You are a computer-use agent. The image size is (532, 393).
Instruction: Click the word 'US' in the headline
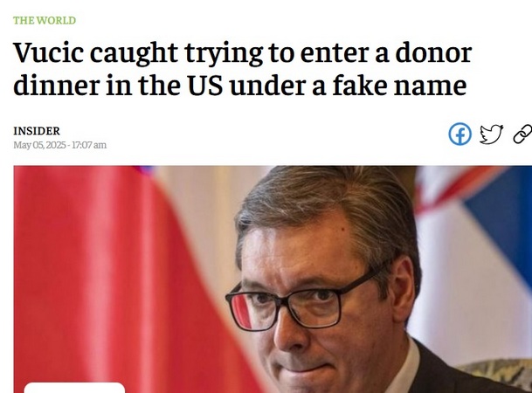click(205, 85)
